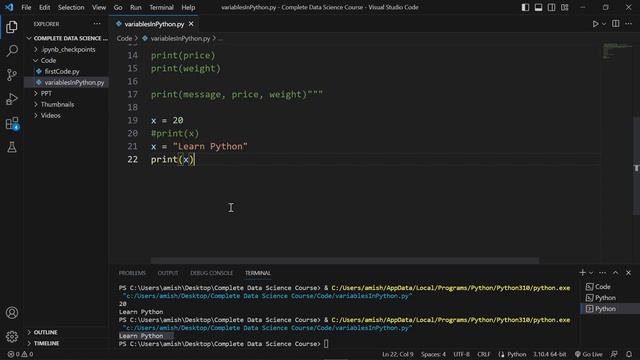640x360 pixels.
Task: Open the Run and Debug view
Action: pyautogui.click(x=12, y=99)
